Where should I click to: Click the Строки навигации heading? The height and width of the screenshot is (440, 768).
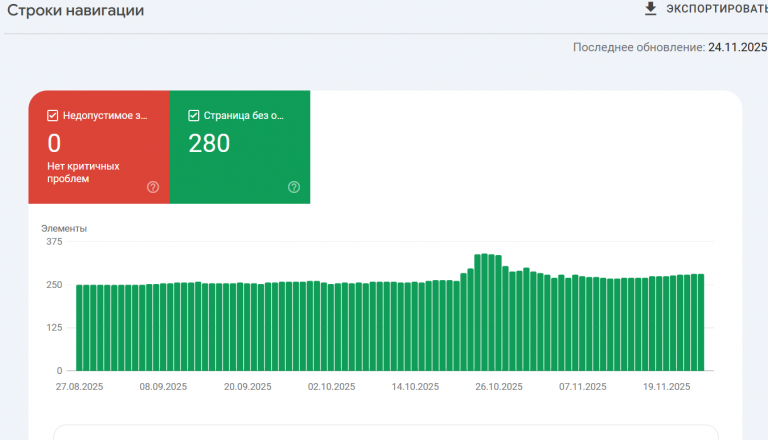coord(75,10)
